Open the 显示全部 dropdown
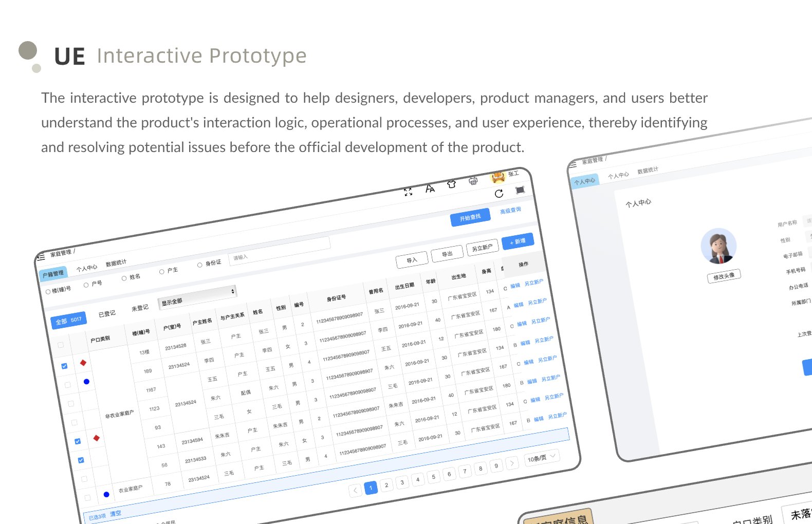Image resolution: width=812 pixels, height=524 pixels. pyautogui.click(x=197, y=296)
